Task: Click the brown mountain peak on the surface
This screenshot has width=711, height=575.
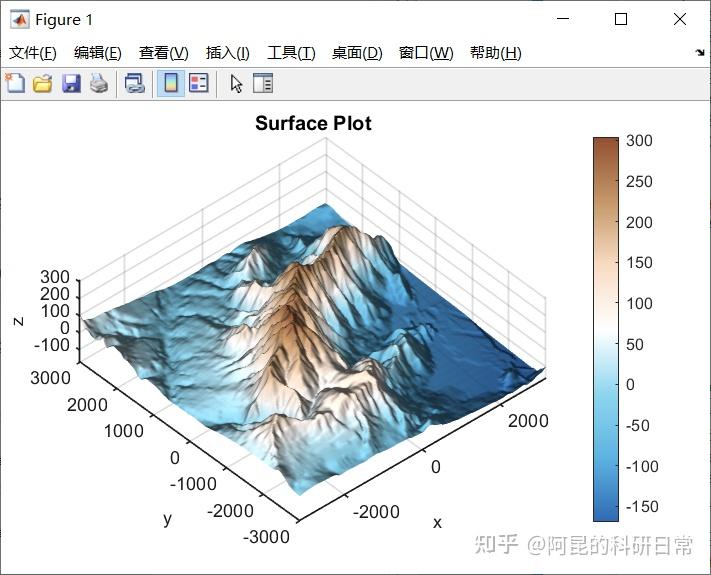Action: (x=290, y=313)
